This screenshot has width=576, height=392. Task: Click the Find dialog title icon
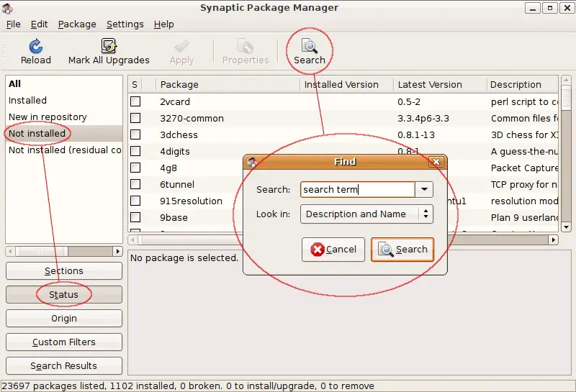pyautogui.click(x=253, y=162)
